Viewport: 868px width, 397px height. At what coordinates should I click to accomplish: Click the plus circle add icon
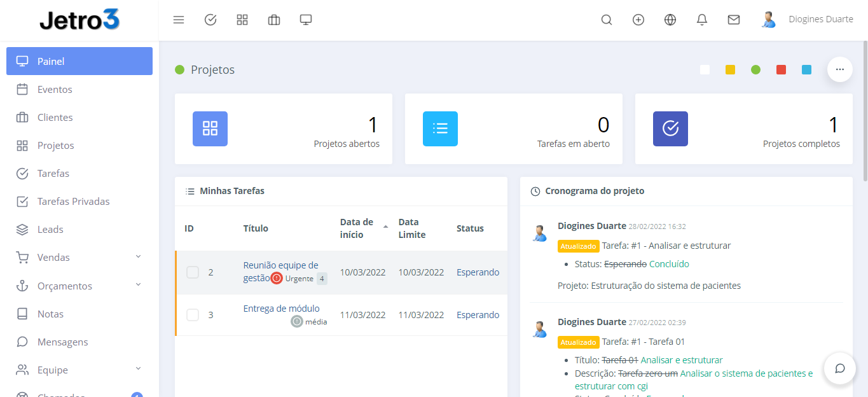tap(638, 20)
